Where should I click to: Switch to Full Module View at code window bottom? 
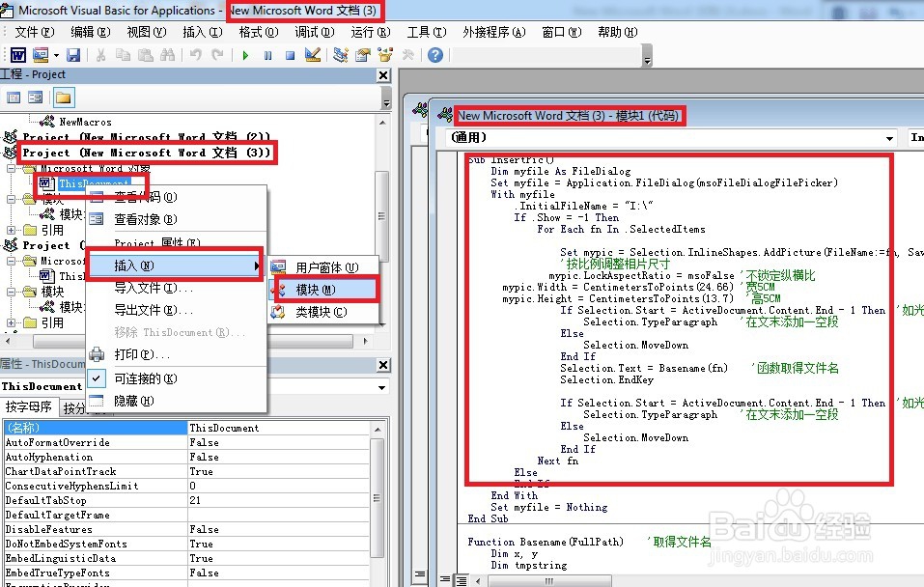tap(462, 580)
